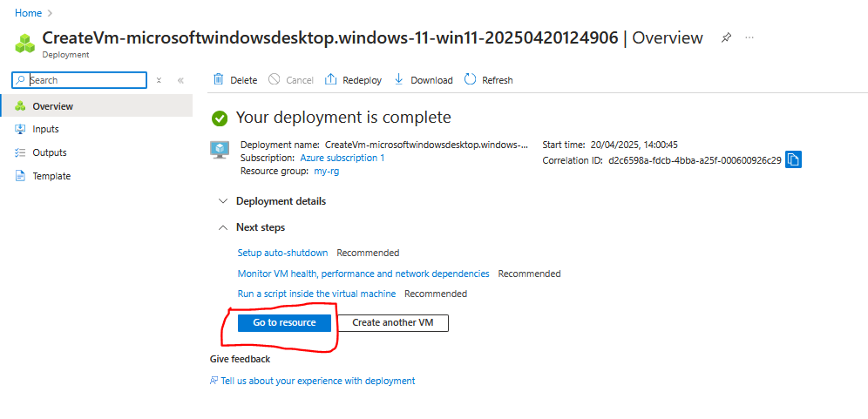
Task: Click the Your deployment is complete heading
Action: tap(343, 118)
